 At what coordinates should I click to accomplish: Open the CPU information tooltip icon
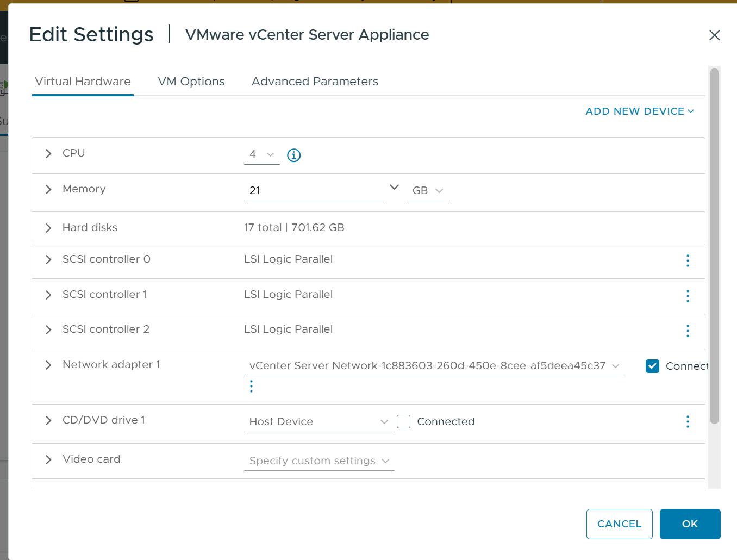tap(293, 155)
